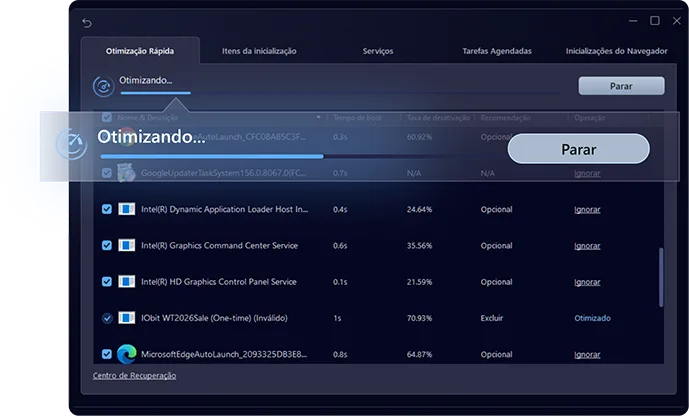689x416 pixels.
Task: Uncheck Intel Dynamic Application Loader checkbox
Action: point(107,209)
